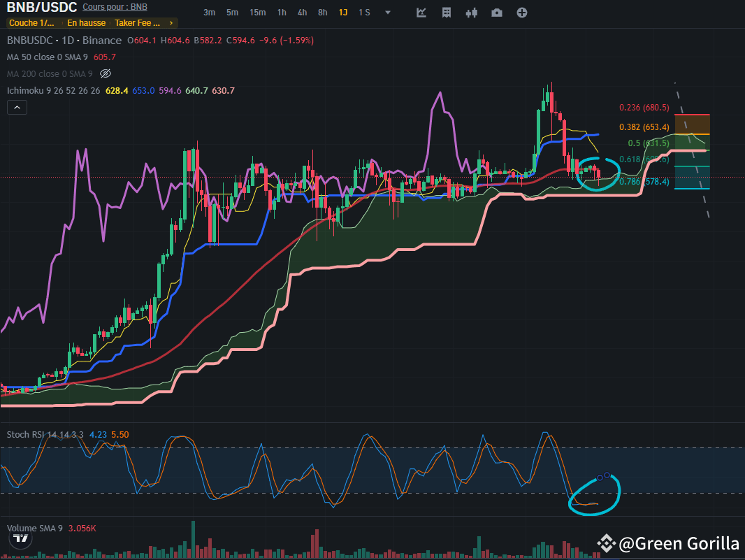Click the 0.382 (653.4) Fibonacci level label
The width and height of the screenshot is (745, 560).
point(644,127)
